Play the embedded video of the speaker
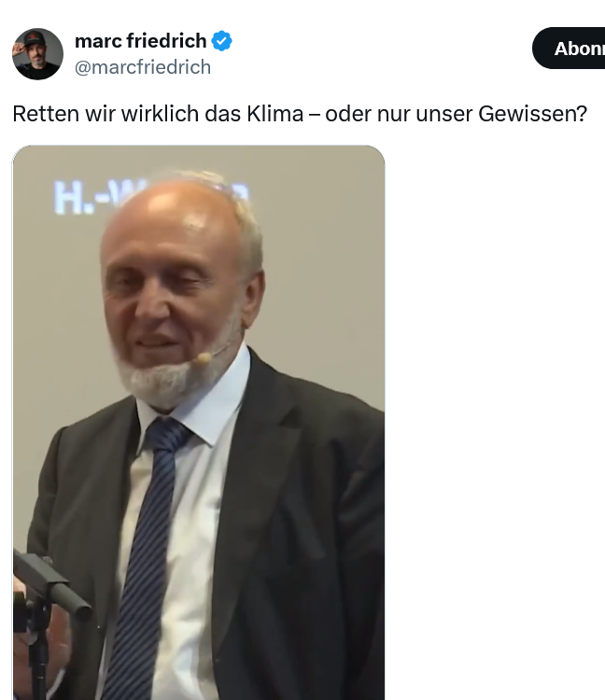The image size is (605, 700). [x=199, y=422]
